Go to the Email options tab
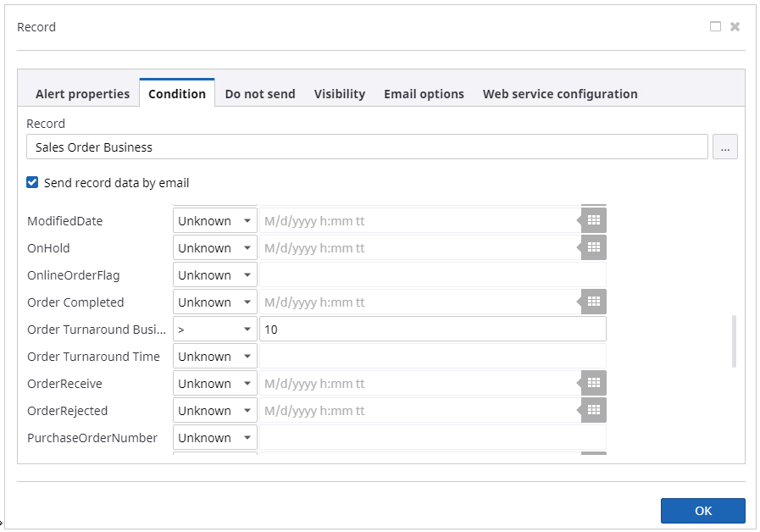This screenshot has width=760, height=532. (x=424, y=94)
